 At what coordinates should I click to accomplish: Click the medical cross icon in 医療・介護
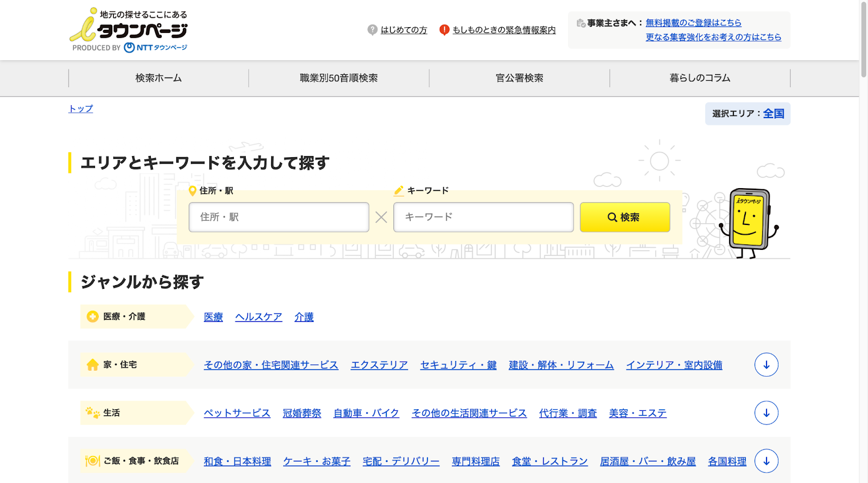tap(93, 317)
